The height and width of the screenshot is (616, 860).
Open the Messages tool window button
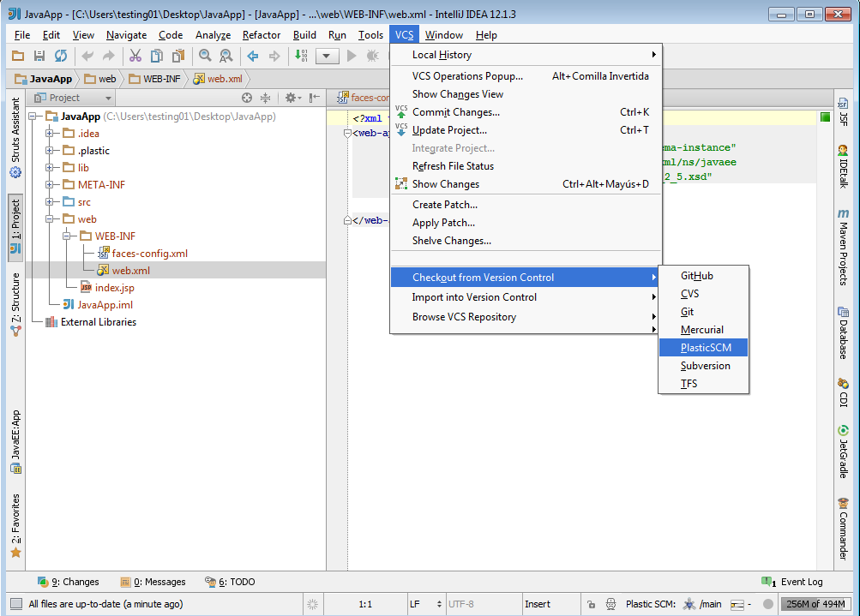pyautogui.click(x=153, y=582)
